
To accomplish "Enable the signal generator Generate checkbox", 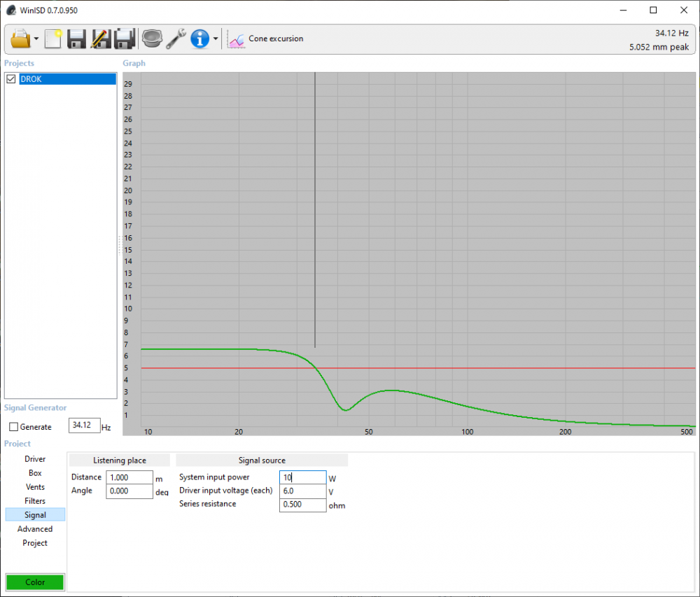I will (x=14, y=427).
